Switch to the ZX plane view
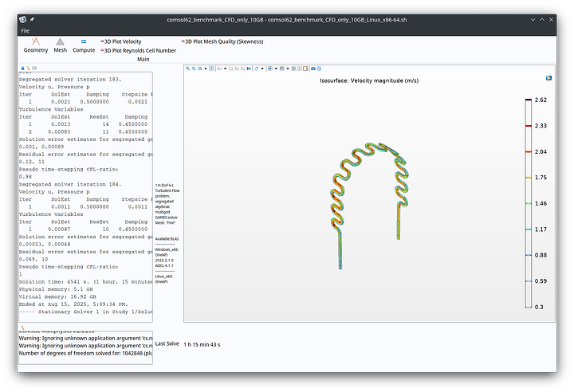Image resolution: width=574 pixels, height=392 pixels. [x=242, y=69]
